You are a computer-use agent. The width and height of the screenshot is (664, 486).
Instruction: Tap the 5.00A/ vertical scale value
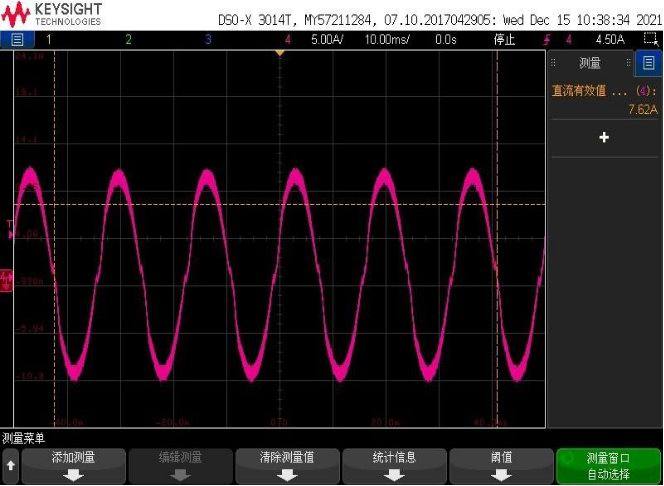(327, 40)
